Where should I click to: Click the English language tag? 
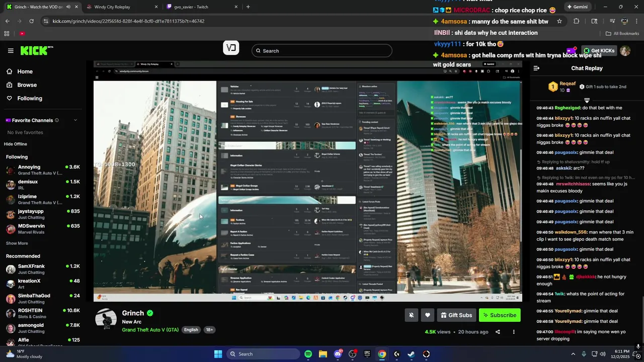point(191,330)
